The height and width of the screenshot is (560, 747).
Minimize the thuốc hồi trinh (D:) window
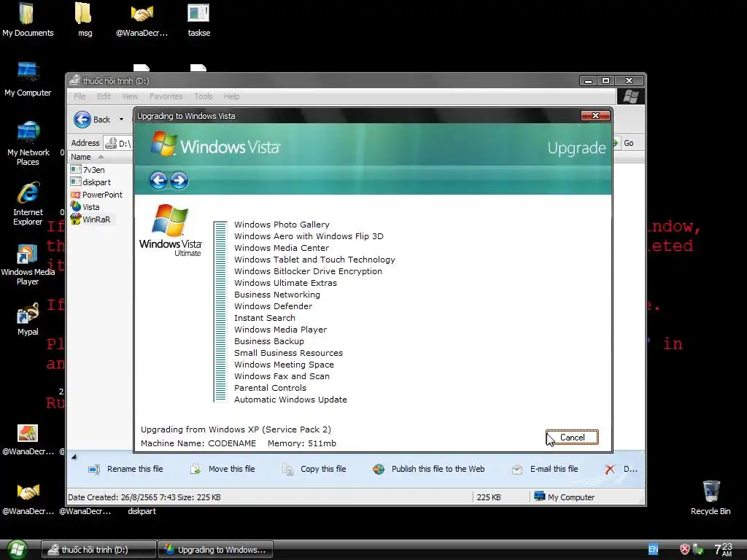tap(589, 80)
